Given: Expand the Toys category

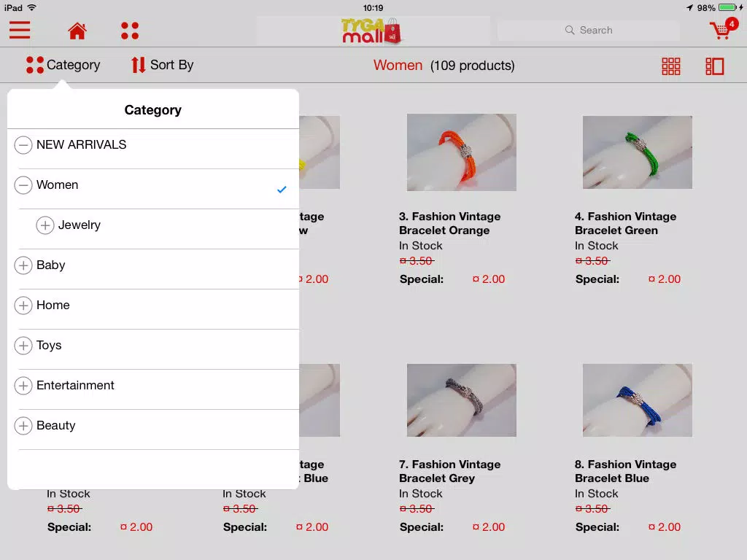Looking at the screenshot, I should (23, 345).
